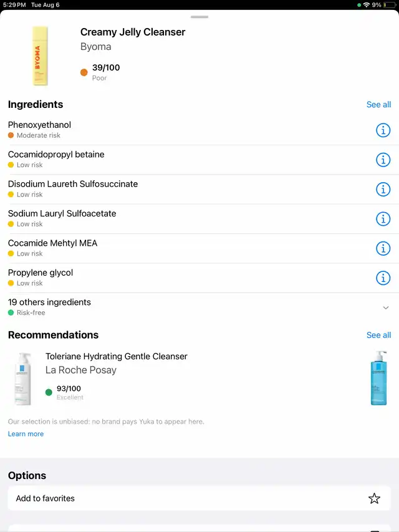399x532 pixels.
Task: Open Toleriane Hydrating Gentle Cleanser recommendation
Action: [x=116, y=357]
